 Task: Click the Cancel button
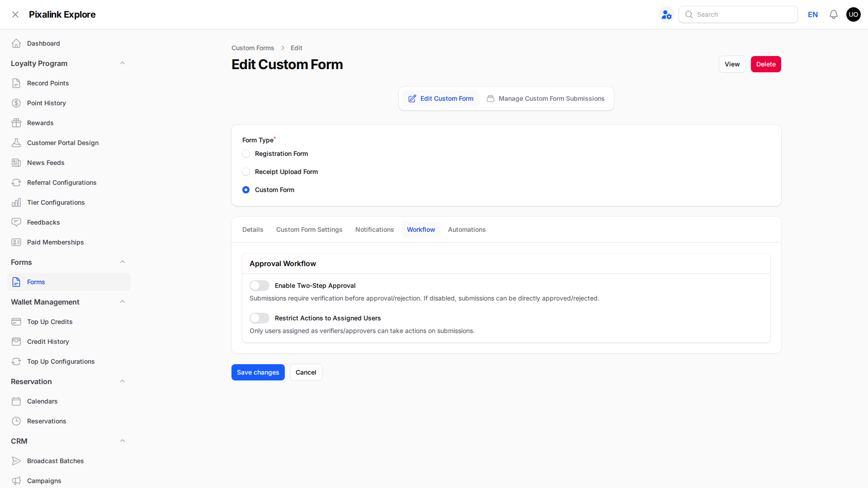pyautogui.click(x=306, y=372)
